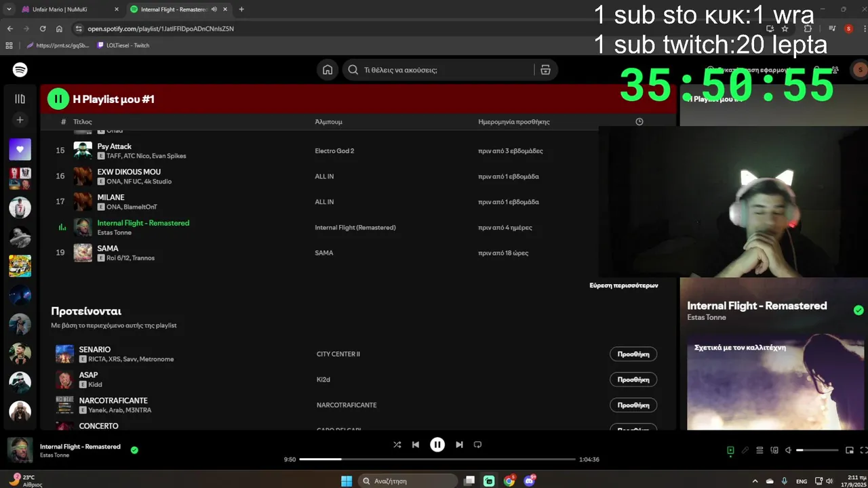Click the green Internal Flight - Remastered track title
Image resolution: width=868 pixels, height=488 pixels.
[143, 223]
